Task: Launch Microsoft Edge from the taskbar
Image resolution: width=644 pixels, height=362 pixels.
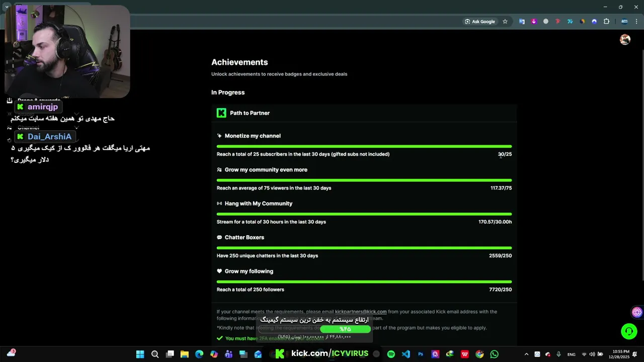Action: point(199,354)
